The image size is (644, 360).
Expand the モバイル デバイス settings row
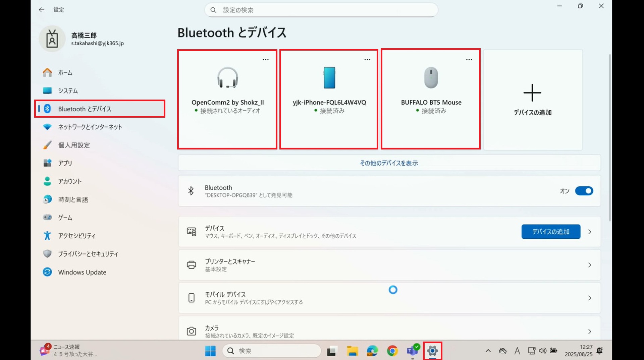389,298
